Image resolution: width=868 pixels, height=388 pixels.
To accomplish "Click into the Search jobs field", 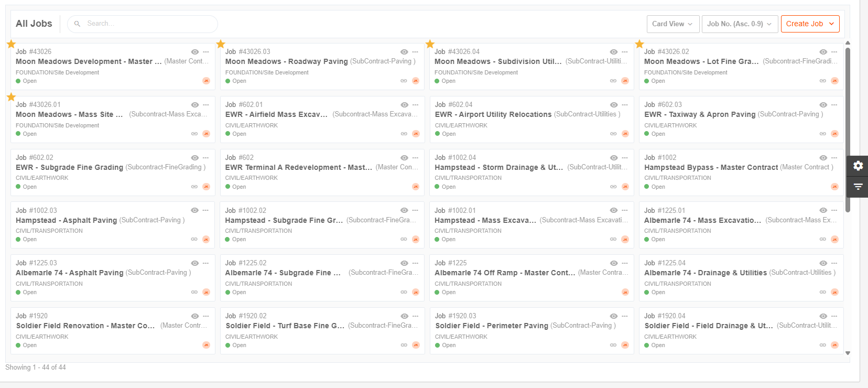I will tap(143, 24).
